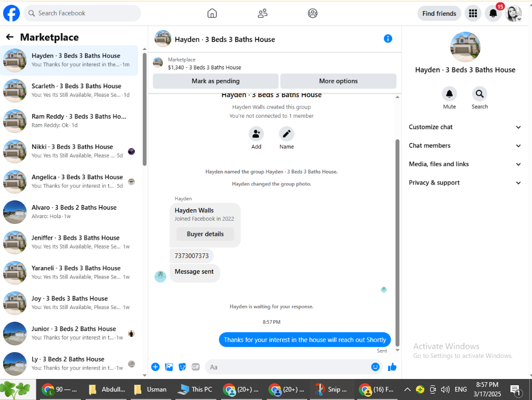Viewport: 532px width, 400px height.
Task: Click chat list scrollbar thumb
Action: coord(144,109)
